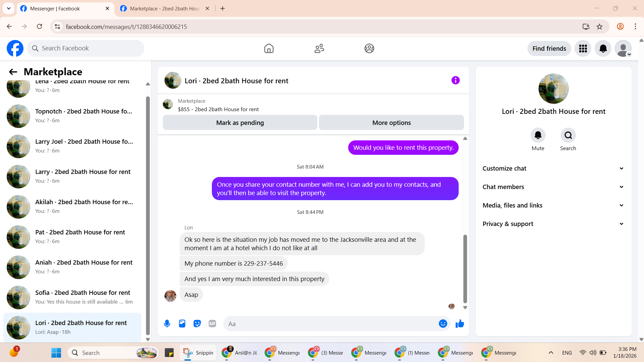Open Lori conversation header name
644x362 pixels.
pos(236,81)
